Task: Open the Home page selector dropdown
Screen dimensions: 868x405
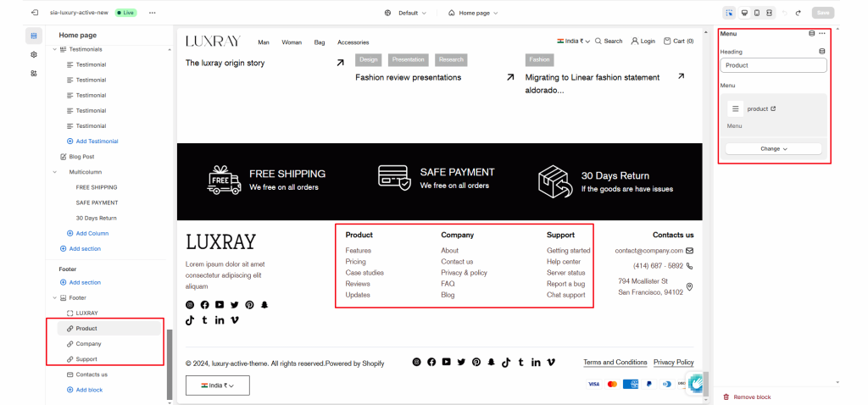Action: [473, 13]
